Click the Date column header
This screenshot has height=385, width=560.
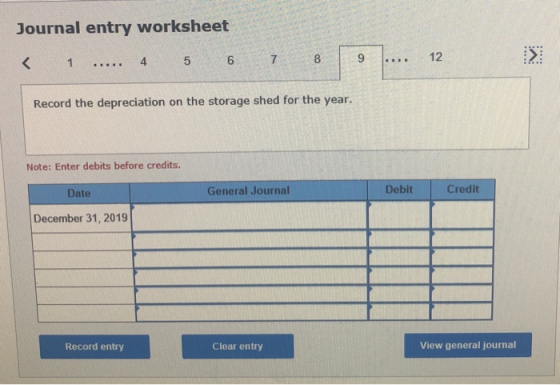(79, 194)
